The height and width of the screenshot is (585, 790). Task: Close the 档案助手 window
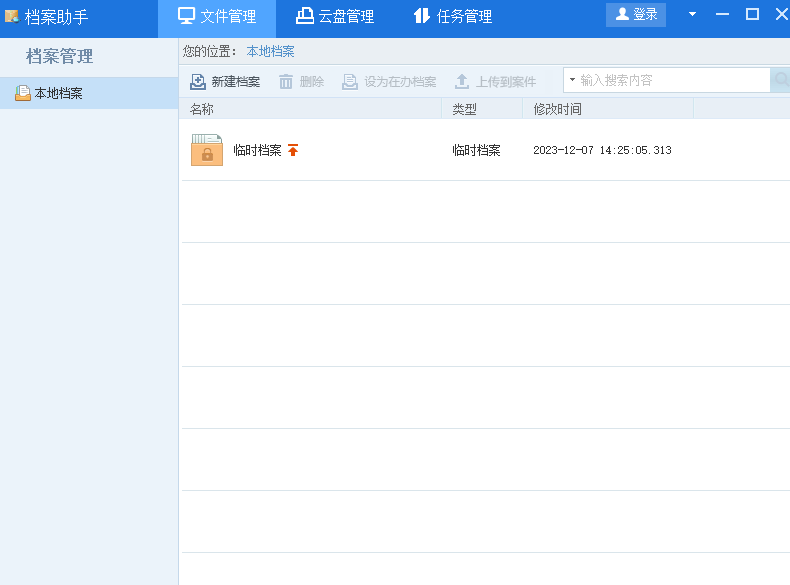point(782,14)
